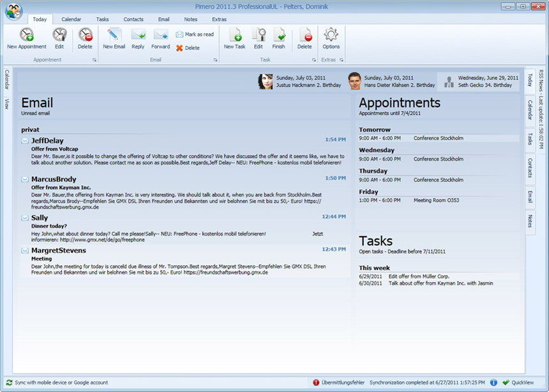Select the Today tab in right sidebar
549x392 pixels.
(530, 80)
